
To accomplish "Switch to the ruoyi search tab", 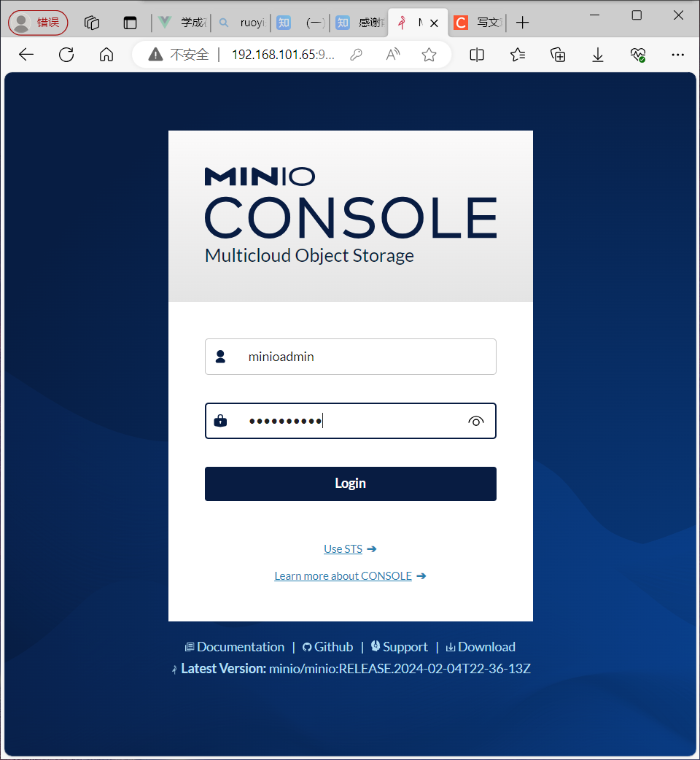I will 241,23.
